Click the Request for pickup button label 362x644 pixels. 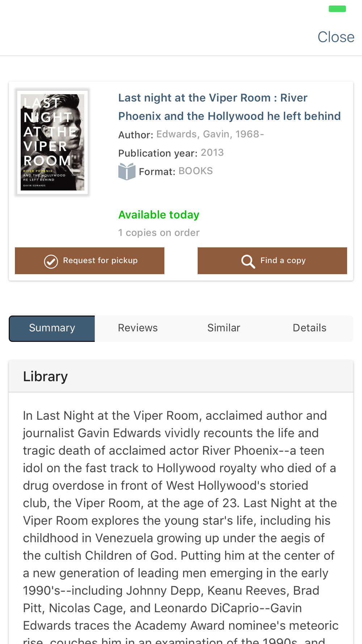100,260
